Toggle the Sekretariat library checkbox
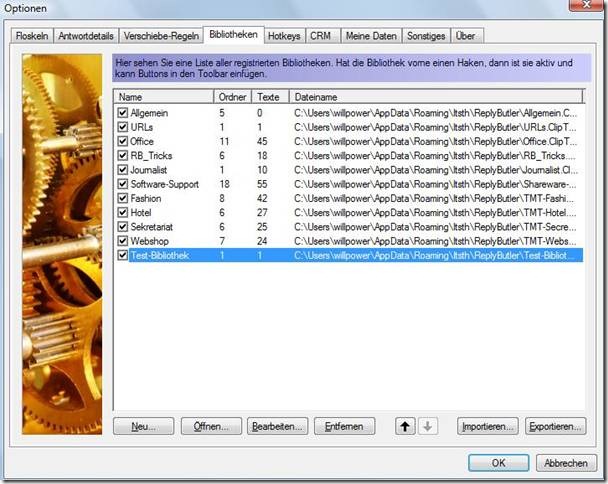Image resolution: width=608 pixels, height=484 pixels. (x=123, y=226)
